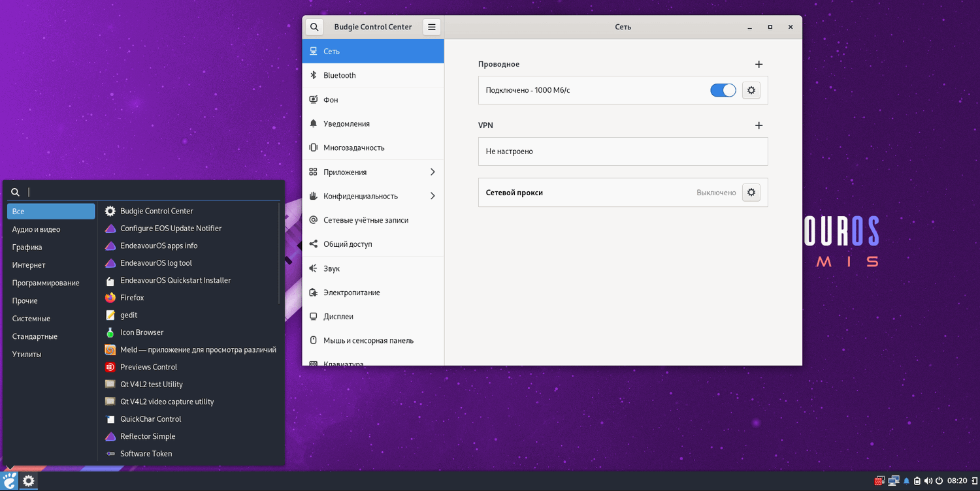
Task: Add a new wired connection profile
Action: pos(759,65)
